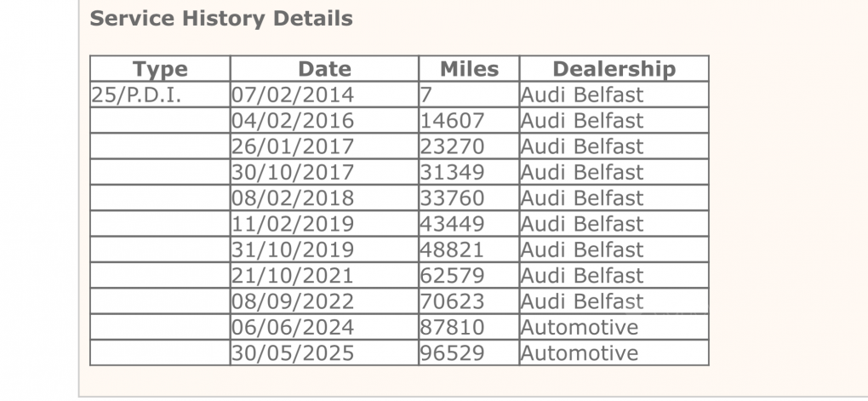Click Audi Belfast in first P.D.I. row
The image size is (868, 401).
tap(614, 95)
